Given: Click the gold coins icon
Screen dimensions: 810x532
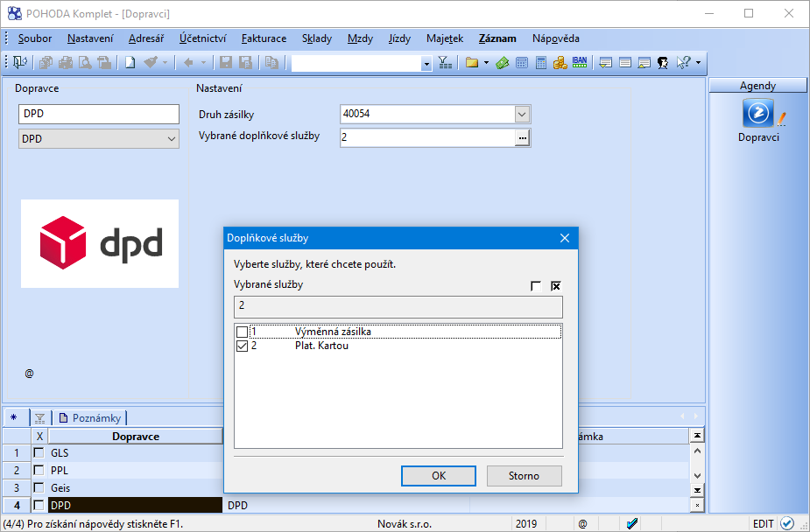Looking at the screenshot, I should [x=560, y=63].
